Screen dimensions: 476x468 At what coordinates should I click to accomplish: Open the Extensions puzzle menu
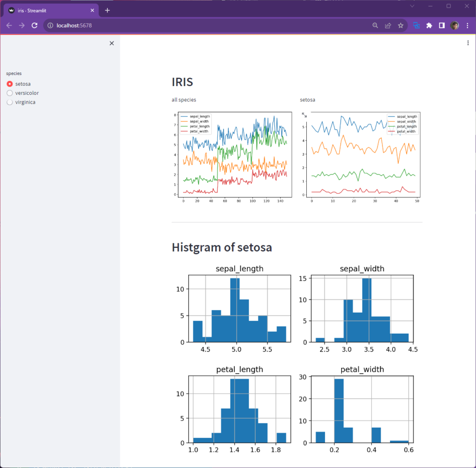(429, 26)
